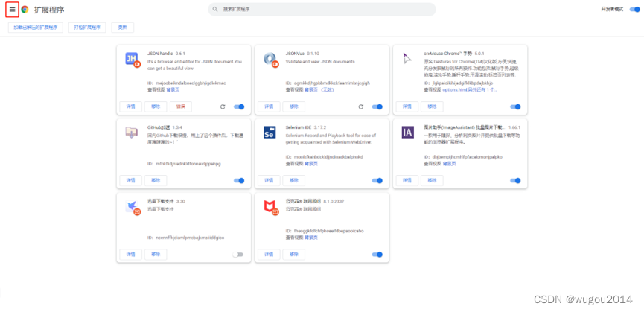Toggle developer mode switch
Image resolution: width=644 pixels, height=312 pixels.
pos(634,9)
